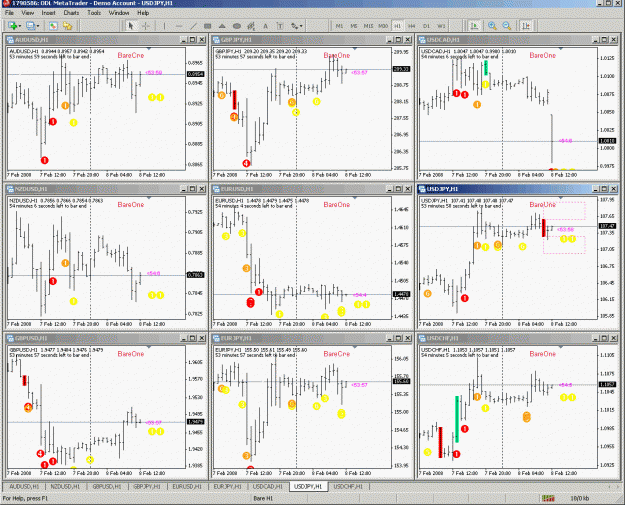Screen dimensions: 625x505
Task: Select the Text Label (T) tool
Action: tap(280, 26)
